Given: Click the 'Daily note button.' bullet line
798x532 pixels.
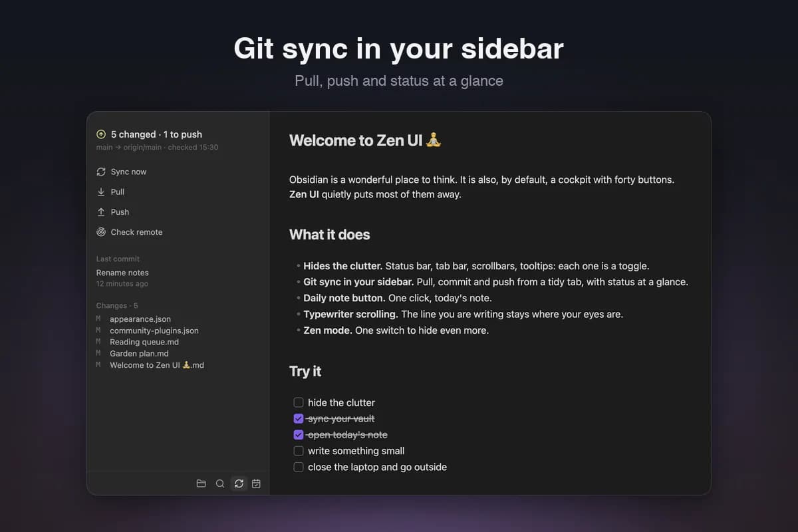Looking at the screenshot, I should point(398,298).
